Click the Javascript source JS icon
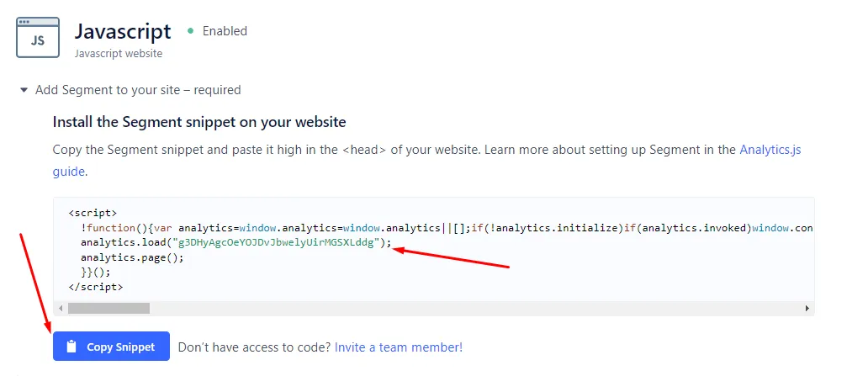Viewport: 868px width, 376px height. [x=38, y=37]
